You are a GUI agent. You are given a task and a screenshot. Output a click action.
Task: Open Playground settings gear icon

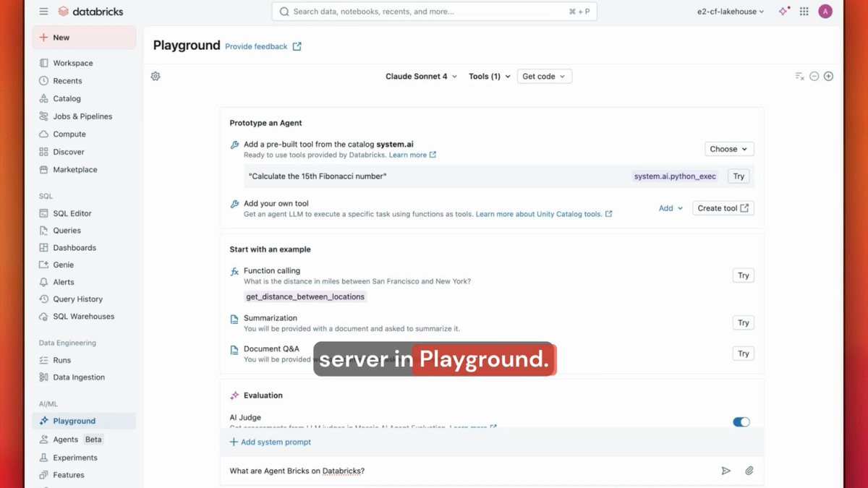point(156,76)
